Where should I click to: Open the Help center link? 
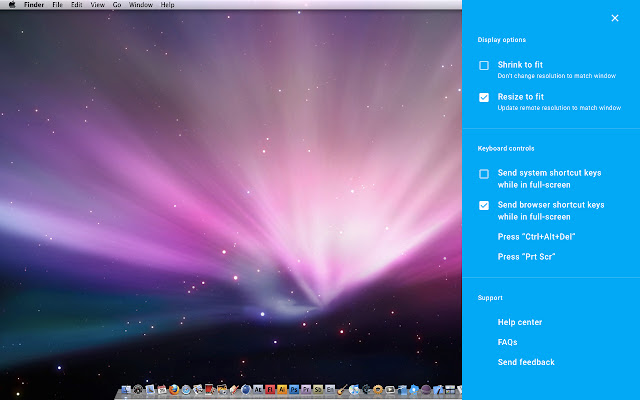(x=520, y=322)
